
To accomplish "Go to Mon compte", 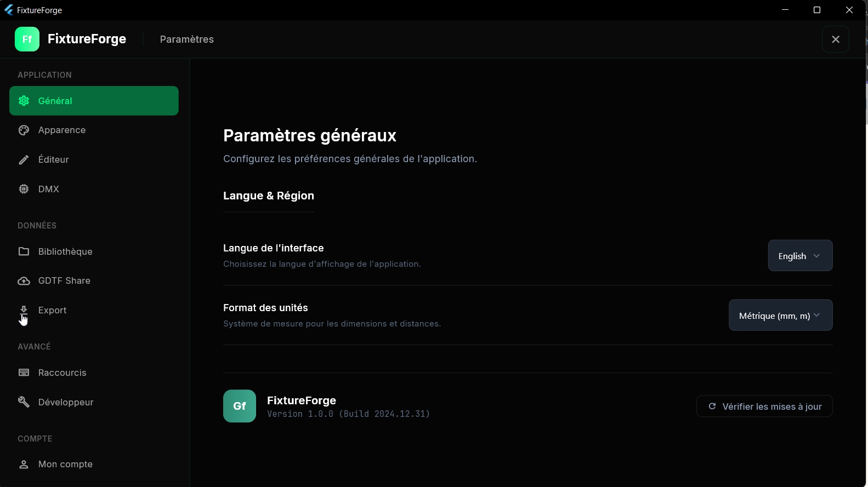I will click(94, 465).
